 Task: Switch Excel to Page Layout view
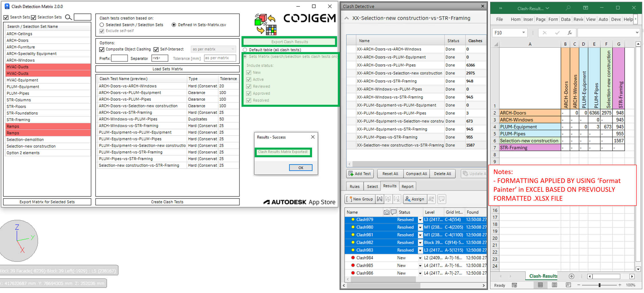tap(554, 285)
